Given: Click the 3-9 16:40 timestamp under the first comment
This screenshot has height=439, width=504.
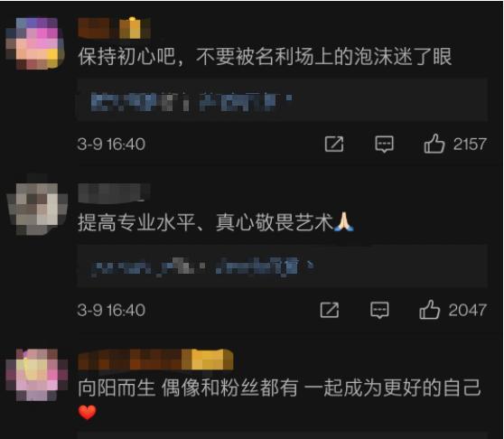Looking at the screenshot, I should point(111,144).
